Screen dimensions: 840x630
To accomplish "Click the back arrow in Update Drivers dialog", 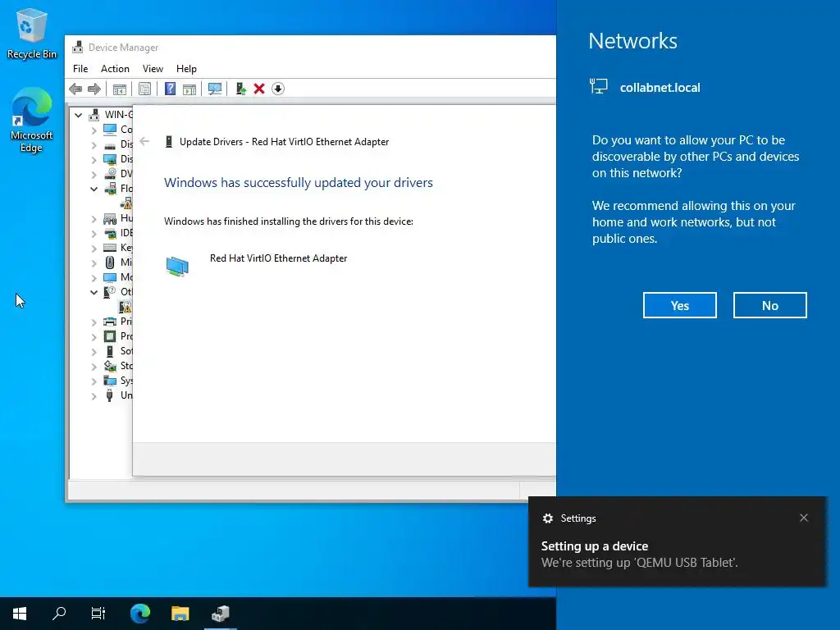I will point(144,141).
